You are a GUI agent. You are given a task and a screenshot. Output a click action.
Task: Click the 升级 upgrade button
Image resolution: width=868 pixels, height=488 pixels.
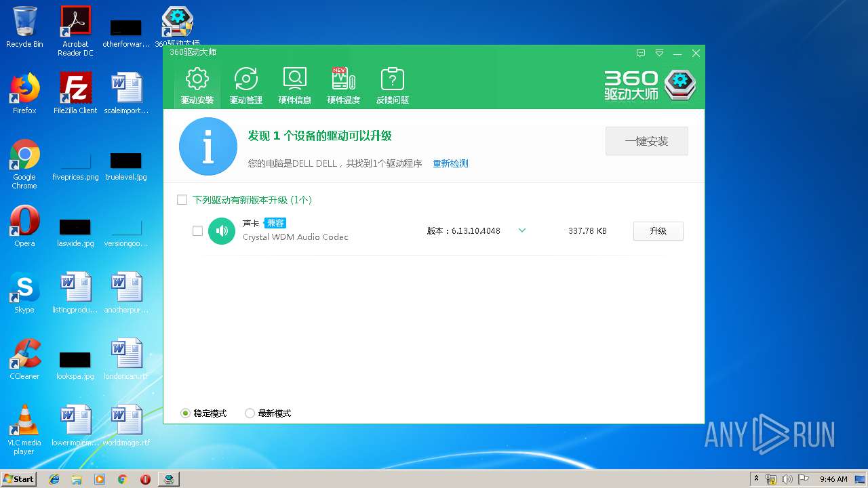click(658, 231)
